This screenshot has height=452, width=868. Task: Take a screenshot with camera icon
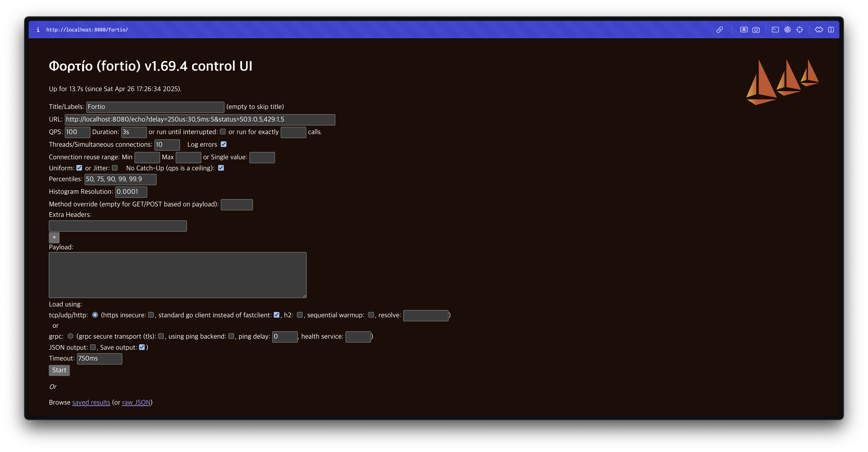click(756, 30)
